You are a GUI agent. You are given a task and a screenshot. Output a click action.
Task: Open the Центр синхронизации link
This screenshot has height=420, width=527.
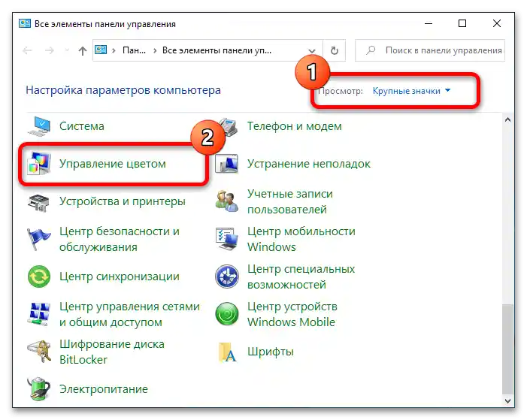(120, 276)
